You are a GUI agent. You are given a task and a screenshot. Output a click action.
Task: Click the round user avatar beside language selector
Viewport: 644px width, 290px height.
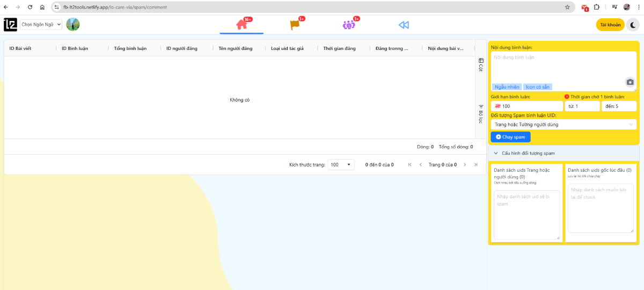(73, 24)
